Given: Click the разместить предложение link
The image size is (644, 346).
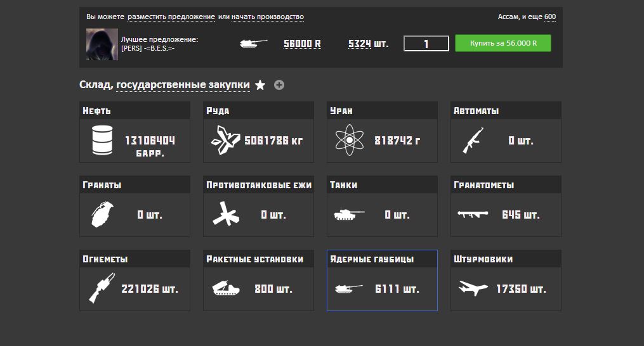Looking at the screenshot, I should tap(171, 16).
